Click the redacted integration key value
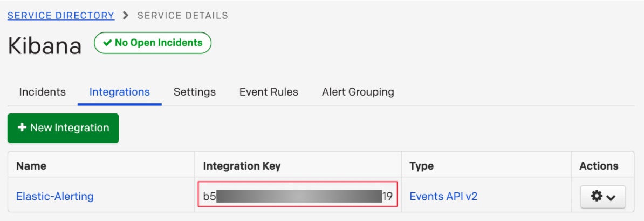Screen dimensions: 644x221 [x=298, y=196]
